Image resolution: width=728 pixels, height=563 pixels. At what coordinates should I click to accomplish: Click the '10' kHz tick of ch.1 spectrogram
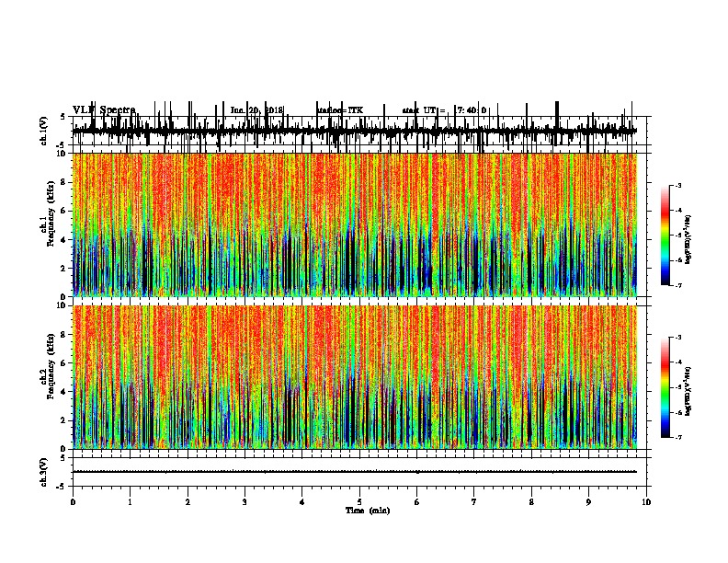(63, 154)
